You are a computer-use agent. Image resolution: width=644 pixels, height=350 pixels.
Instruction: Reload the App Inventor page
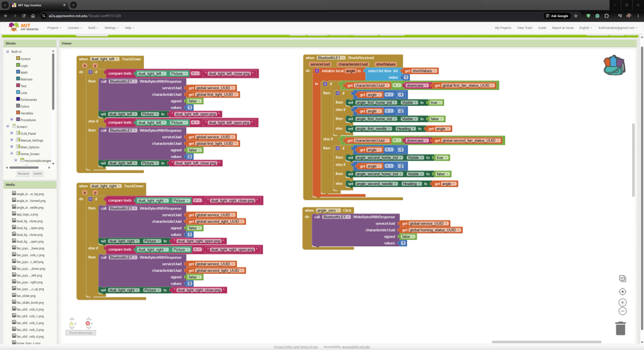click(24, 16)
